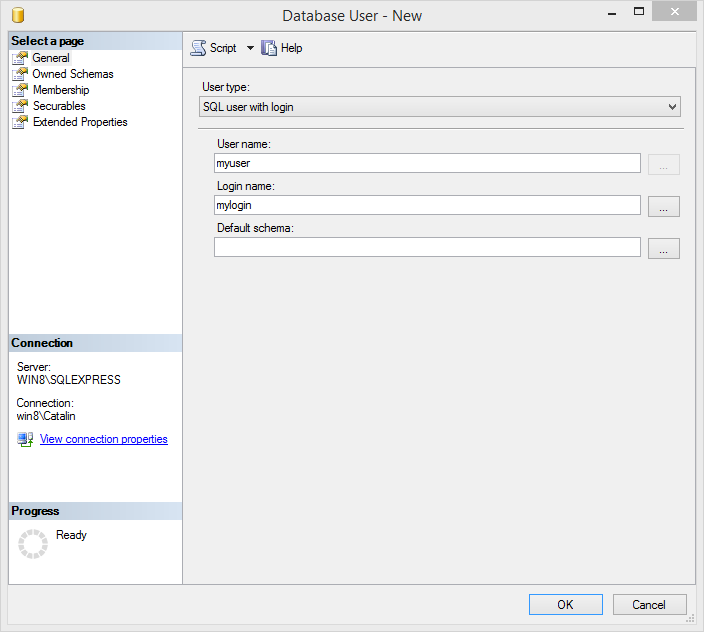The image size is (704, 632).
Task: Click the Membership page icon
Action: (20, 90)
